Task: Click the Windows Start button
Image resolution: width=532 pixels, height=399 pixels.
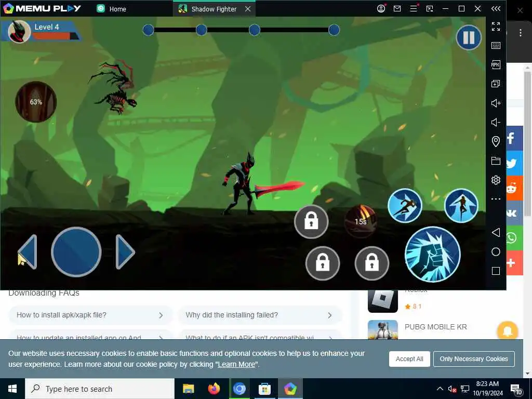Action: (x=12, y=389)
